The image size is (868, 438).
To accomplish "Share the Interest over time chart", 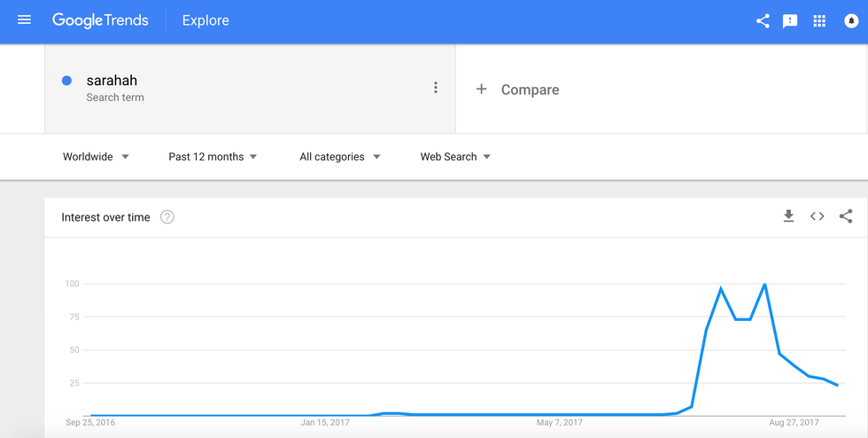I will (x=846, y=216).
